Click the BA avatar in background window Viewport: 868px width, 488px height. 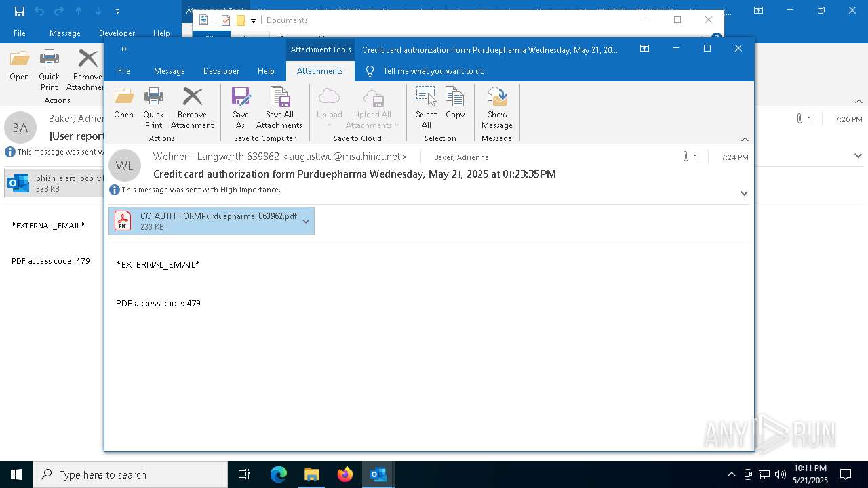tap(20, 127)
